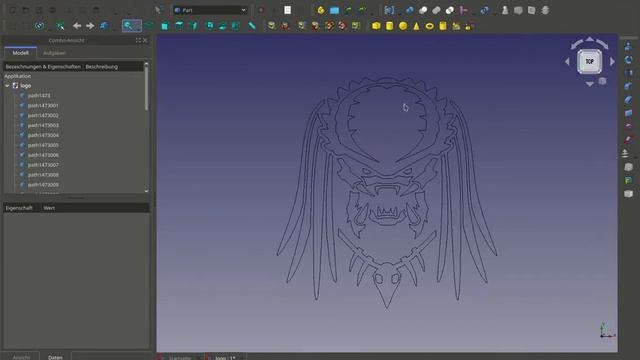640x360 pixels.
Task: Set the right view cube icon
Action: pos(193,26)
